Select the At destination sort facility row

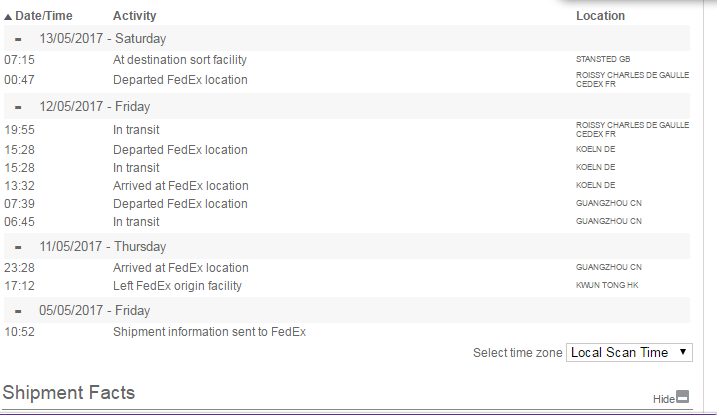[180, 60]
